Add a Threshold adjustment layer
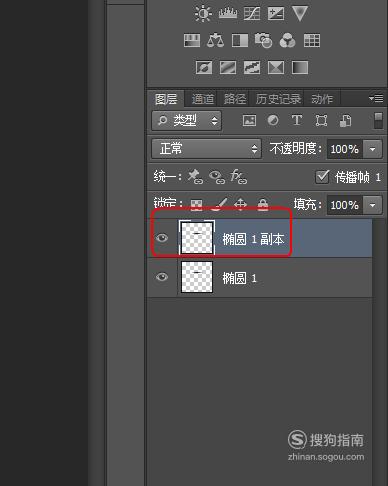388x486 pixels. pyautogui.click(x=252, y=68)
